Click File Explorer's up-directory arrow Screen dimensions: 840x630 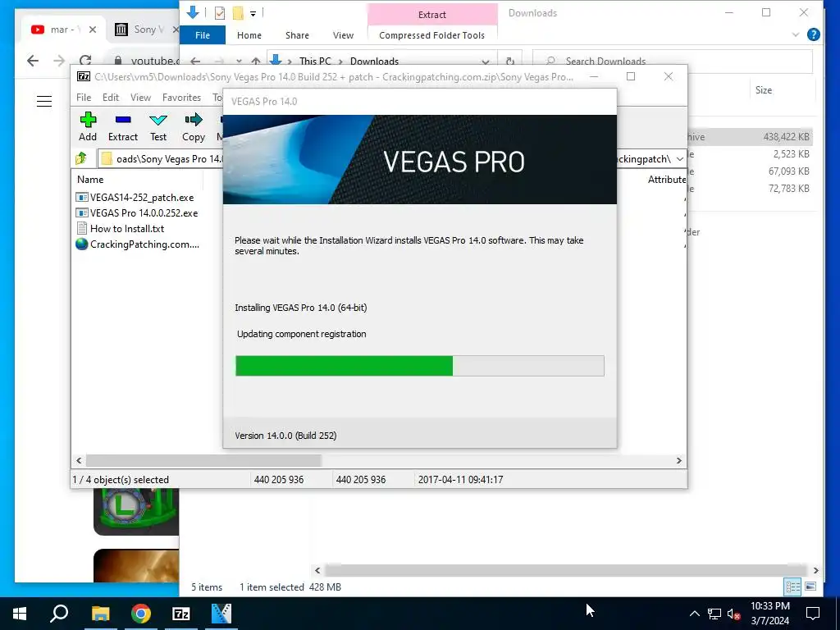256,61
